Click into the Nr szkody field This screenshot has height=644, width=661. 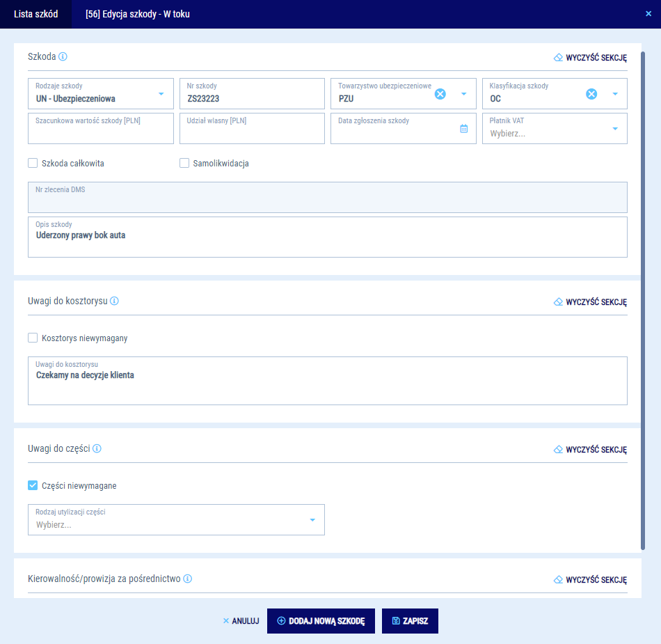pyautogui.click(x=252, y=98)
